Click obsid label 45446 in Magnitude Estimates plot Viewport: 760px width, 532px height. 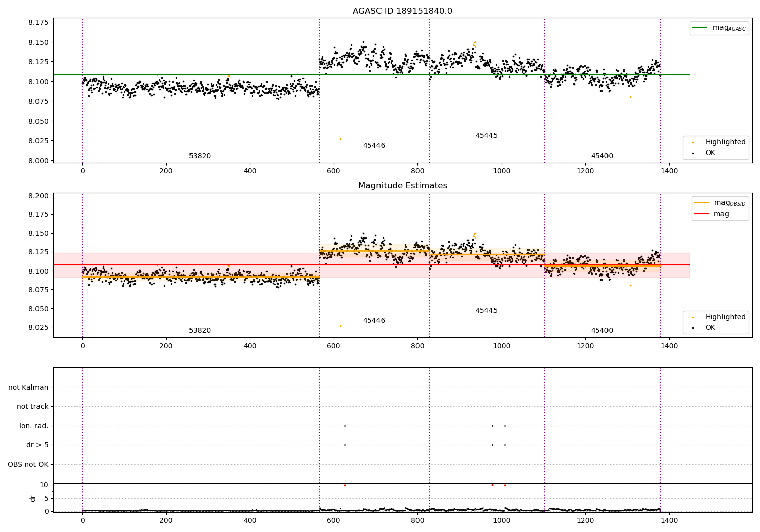(374, 321)
